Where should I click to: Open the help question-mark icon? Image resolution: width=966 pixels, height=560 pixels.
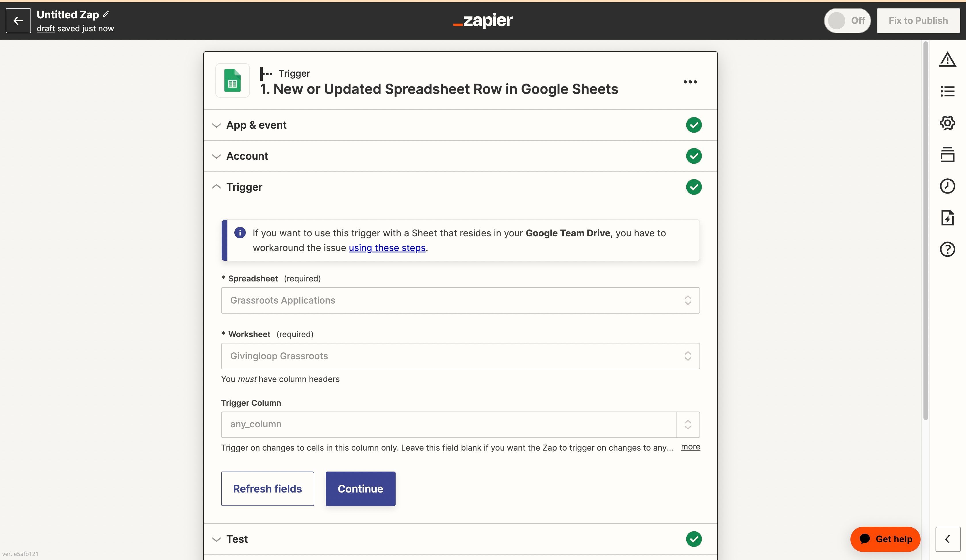[948, 249]
